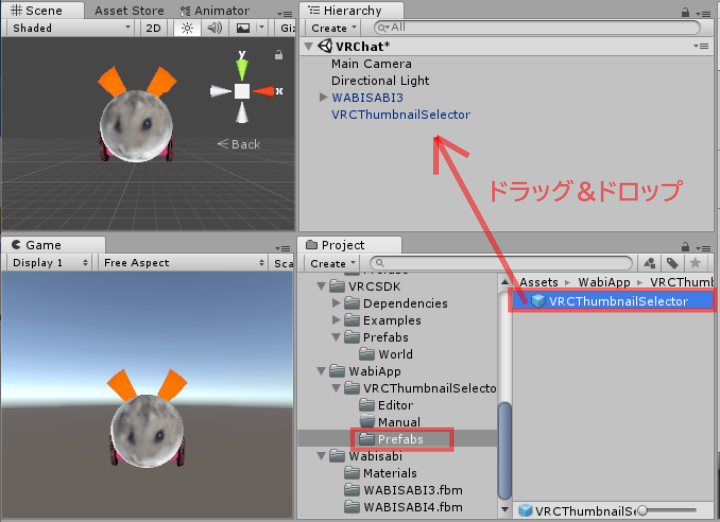Click the center cube of the scene gizmo
Screen dimensions: 720x522
pyautogui.click(x=242, y=91)
